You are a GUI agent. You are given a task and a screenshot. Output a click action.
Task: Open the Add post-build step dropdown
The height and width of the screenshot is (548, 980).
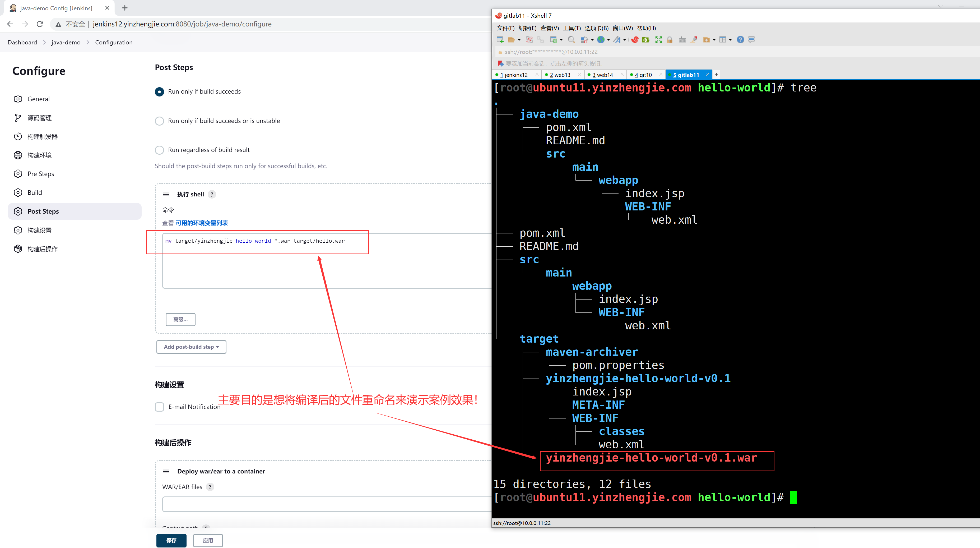(191, 347)
